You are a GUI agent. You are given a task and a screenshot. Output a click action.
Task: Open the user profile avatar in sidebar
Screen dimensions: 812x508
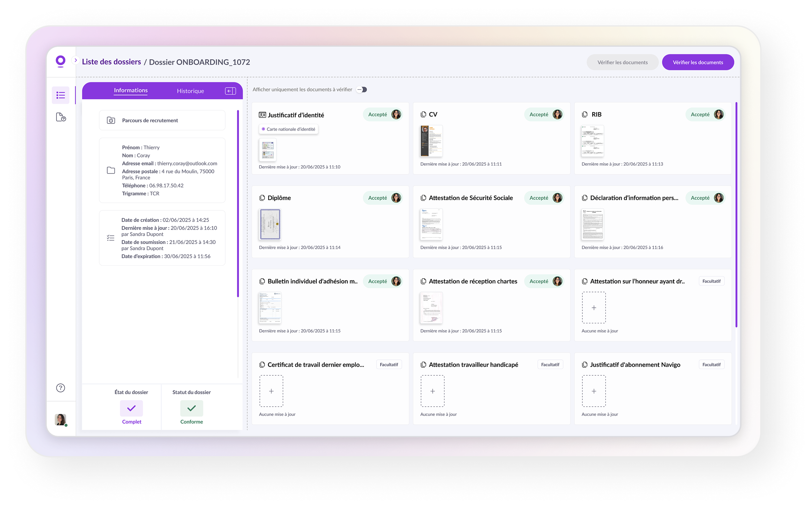(60, 419)
